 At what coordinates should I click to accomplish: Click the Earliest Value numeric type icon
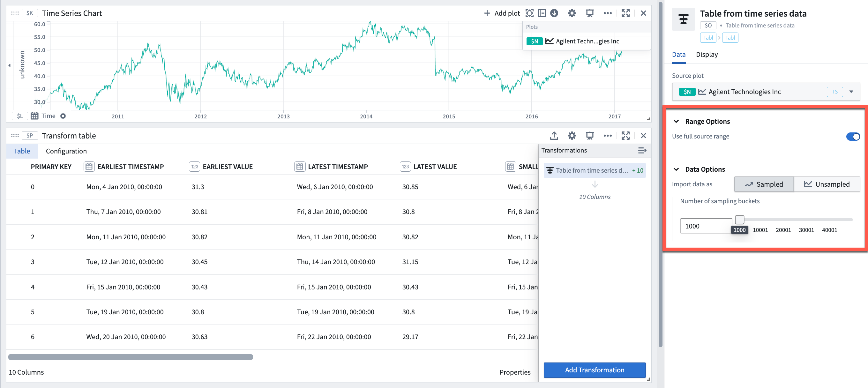pos(194,167)
